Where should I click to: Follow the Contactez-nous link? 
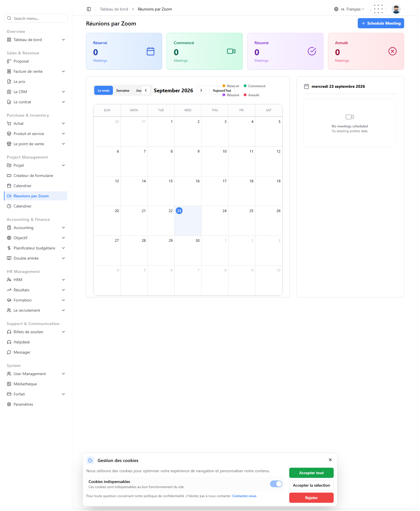tap(244, 496)
